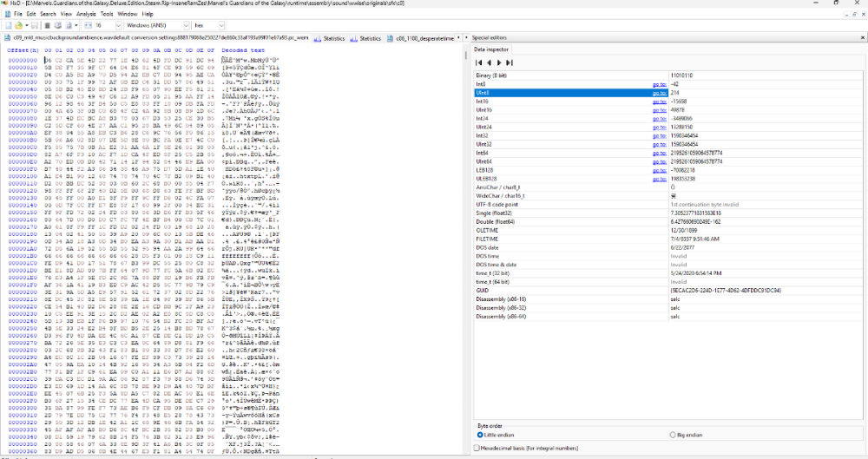The width and height of the screenshot is (868, 459).
Task: Select the UTF-8 code point row
Action: (668, 204)
